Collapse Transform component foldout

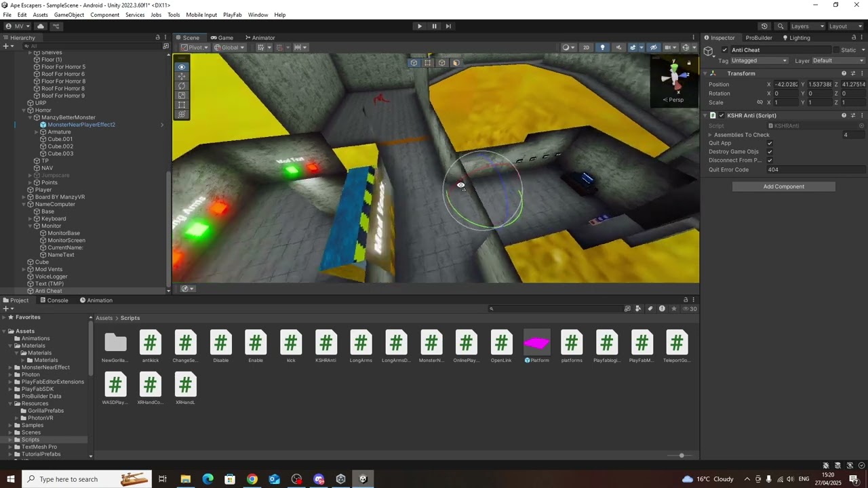pyautogui.click(x=705, y=73)
